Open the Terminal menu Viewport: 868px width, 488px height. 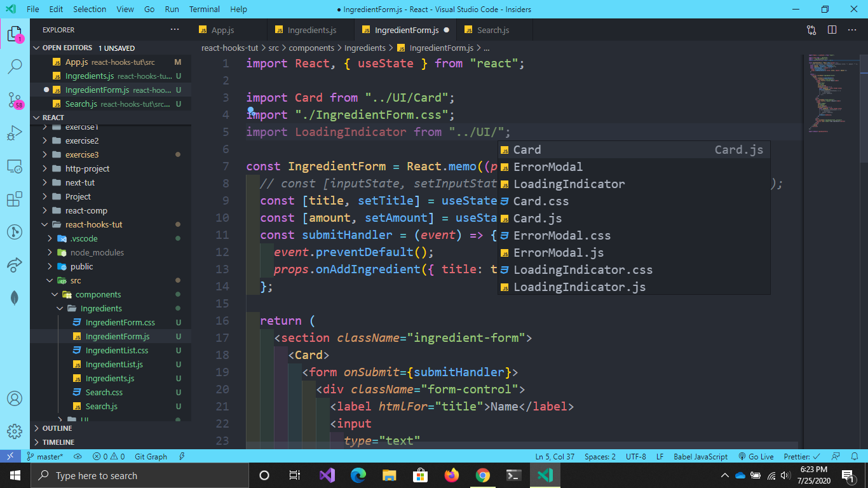204,9
